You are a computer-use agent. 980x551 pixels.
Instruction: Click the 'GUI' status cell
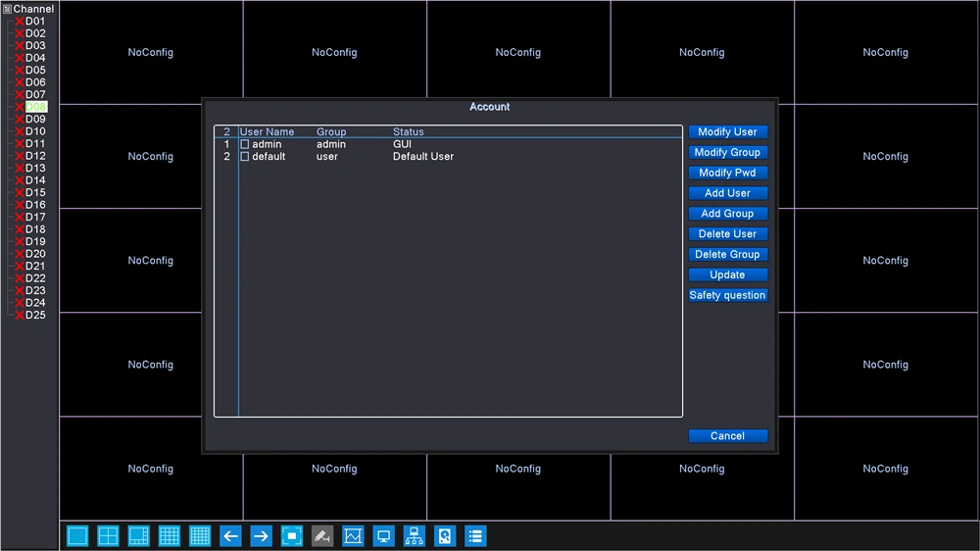(x=402, y=144)
